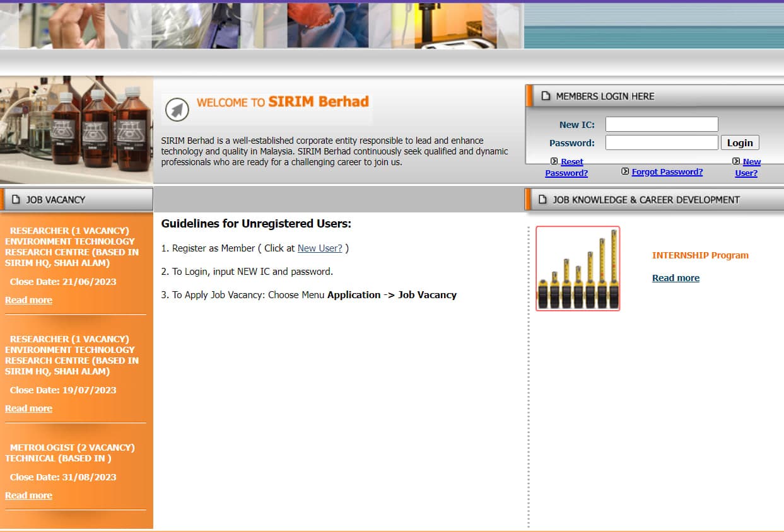Click Job Knowledge & Career Development header

[x=654, y=200]
